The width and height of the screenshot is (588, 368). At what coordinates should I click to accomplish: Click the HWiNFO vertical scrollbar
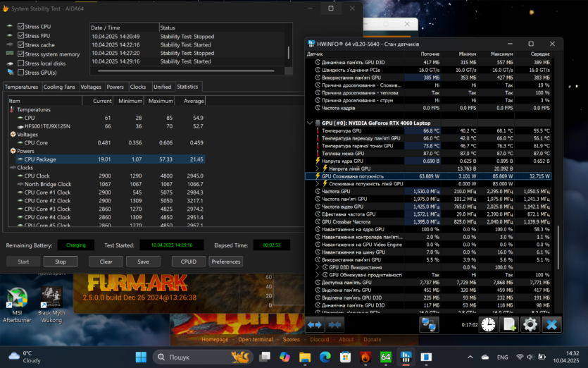point(558,248)
